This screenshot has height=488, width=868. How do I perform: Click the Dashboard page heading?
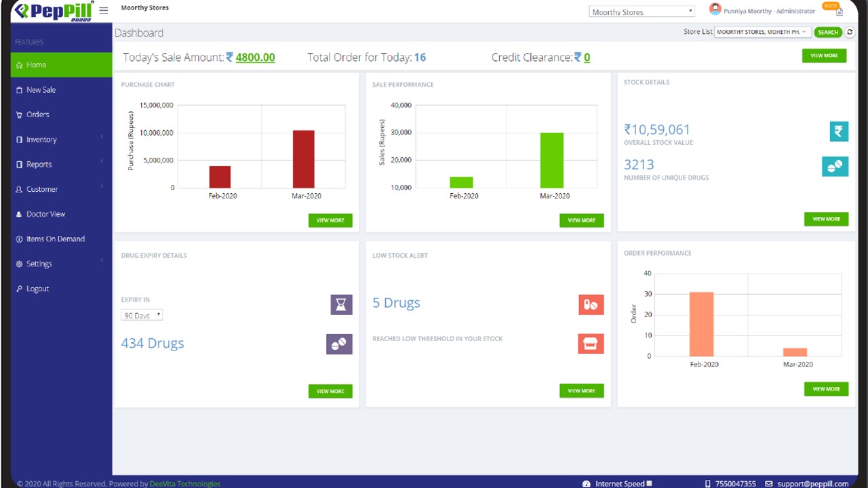[139, 33]
